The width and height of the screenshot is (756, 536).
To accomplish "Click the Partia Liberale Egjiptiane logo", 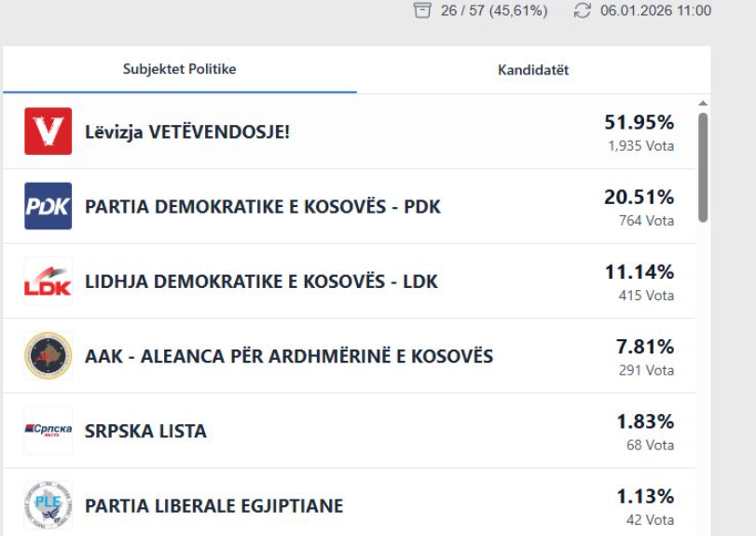I will (48, 505).
